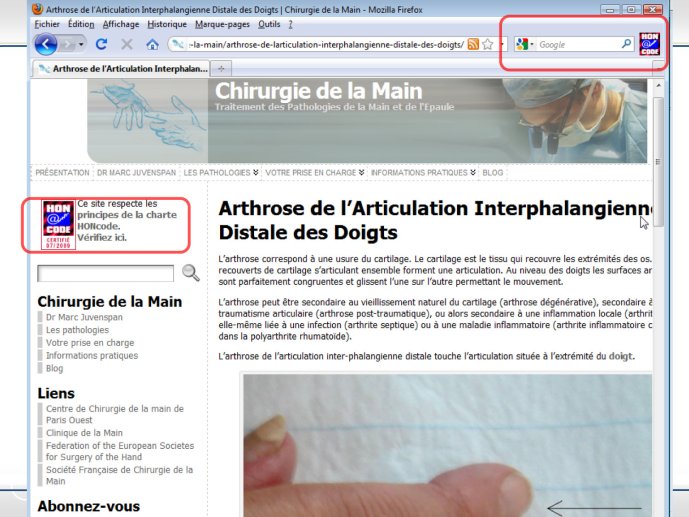Open the Marque-pages menu
This screenshot has width=689, height=517.
pos(222,24)
